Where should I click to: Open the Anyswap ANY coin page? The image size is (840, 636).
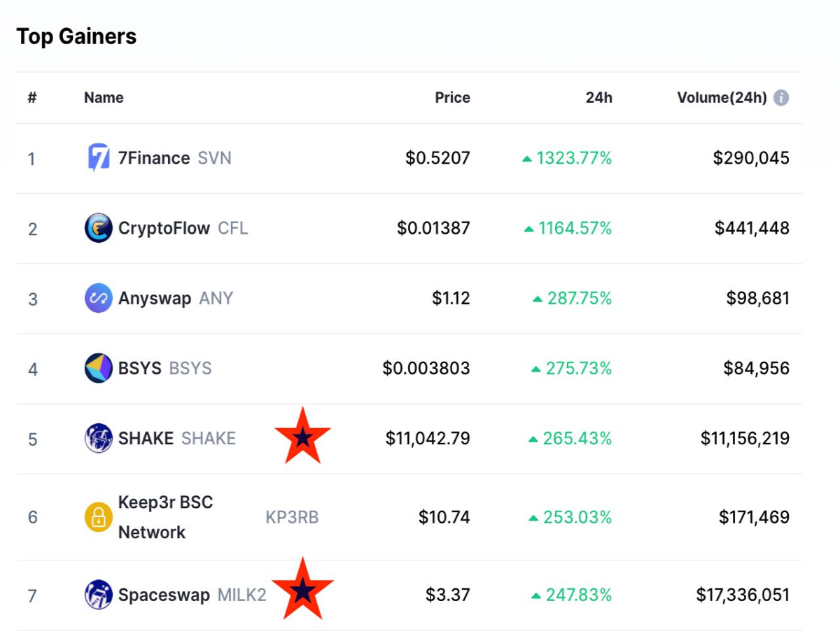(176, 298)
